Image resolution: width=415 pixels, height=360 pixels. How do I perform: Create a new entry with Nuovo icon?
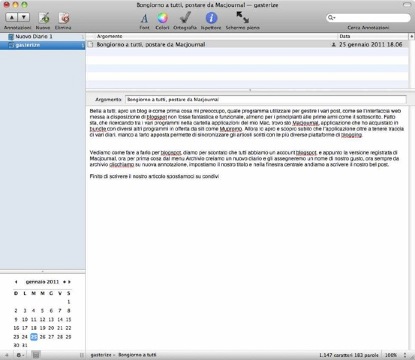(43, 18)
